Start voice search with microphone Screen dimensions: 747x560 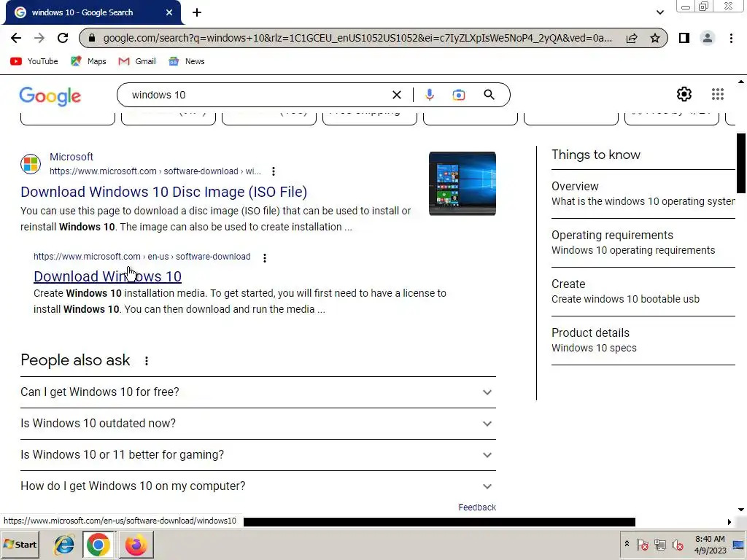429,95
